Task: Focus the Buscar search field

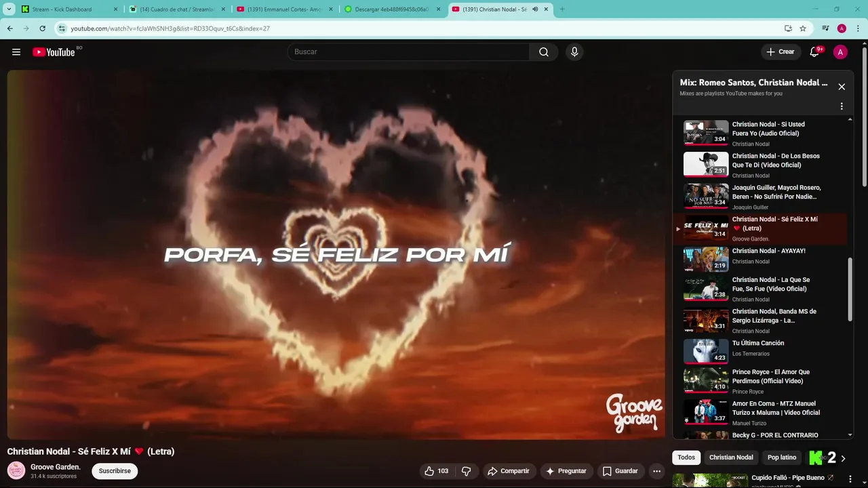Action: 409,52
